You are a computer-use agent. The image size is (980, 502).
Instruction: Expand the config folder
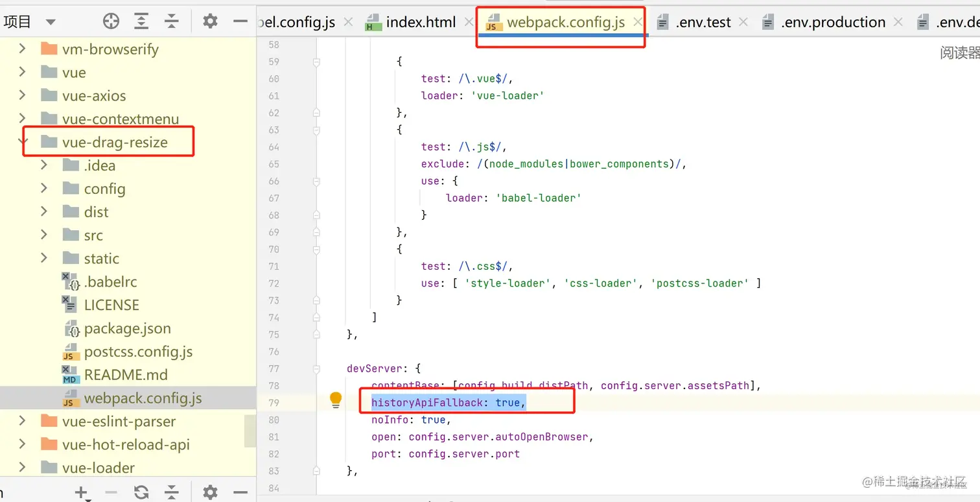pyautogui.click(x=44, y=188)
